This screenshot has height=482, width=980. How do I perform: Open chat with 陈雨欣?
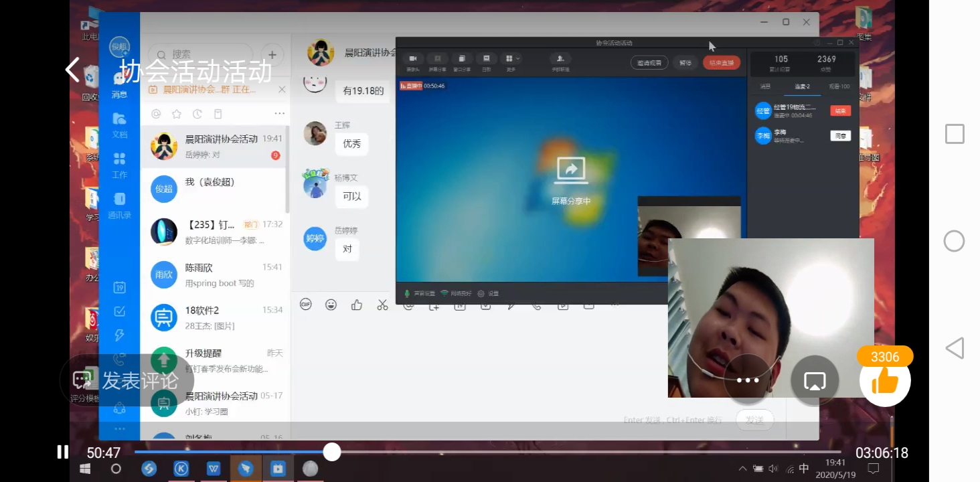click(x=214, y=274)
